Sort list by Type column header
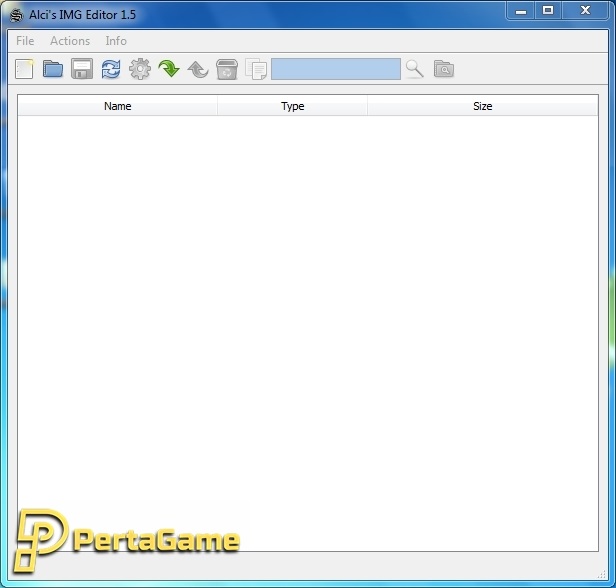 tap(293, 106)
